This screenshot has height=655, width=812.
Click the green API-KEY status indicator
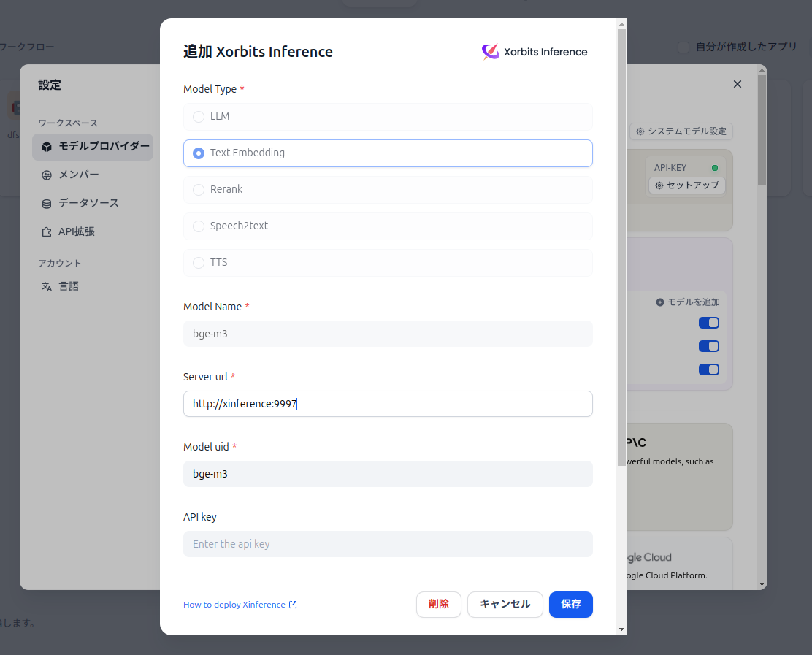(715, 168)
